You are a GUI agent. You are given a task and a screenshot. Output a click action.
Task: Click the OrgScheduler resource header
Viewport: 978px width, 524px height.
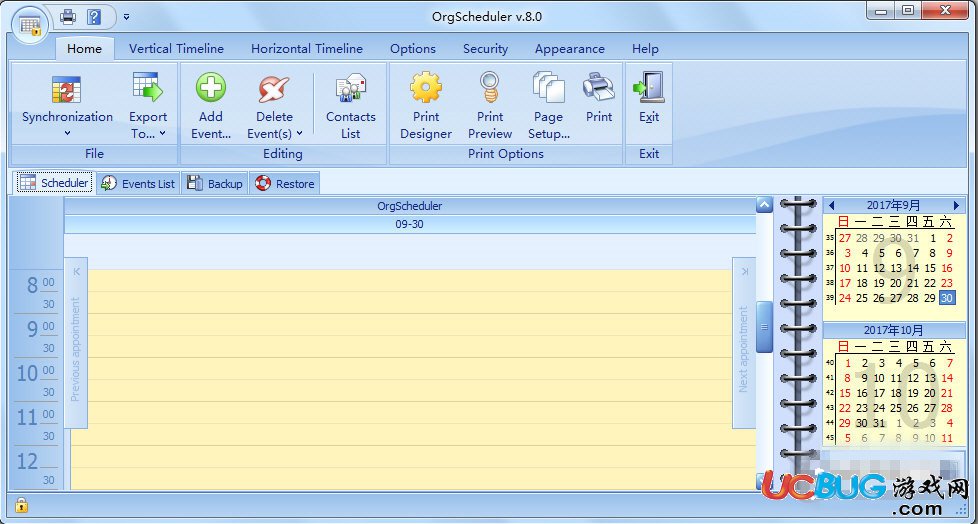click(x=410, y=206)
